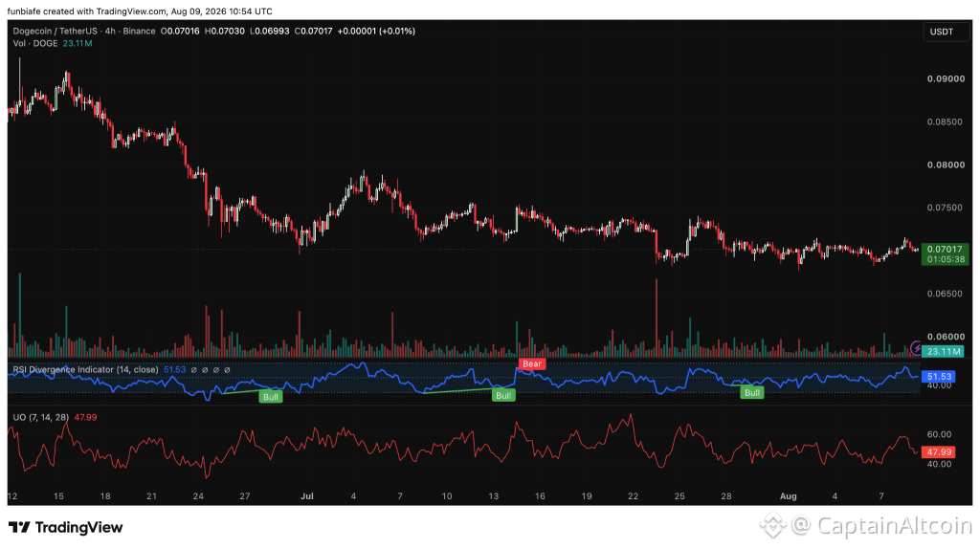Click the 28 date label on time axis

click(726, 496)
